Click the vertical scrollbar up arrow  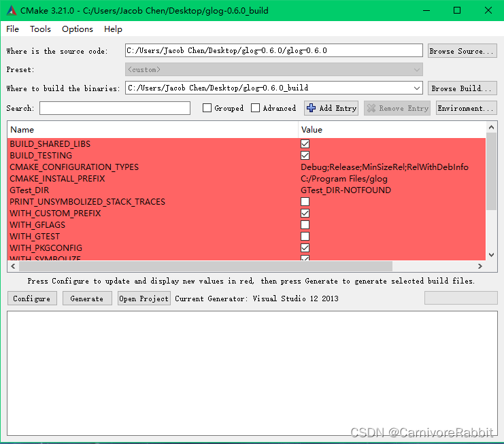tap(491, 127)
